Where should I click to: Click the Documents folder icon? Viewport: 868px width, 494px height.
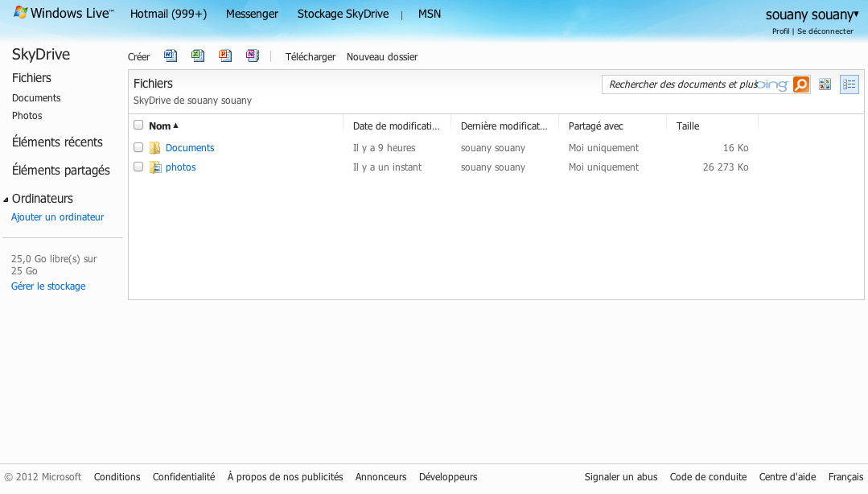point(155,148)
